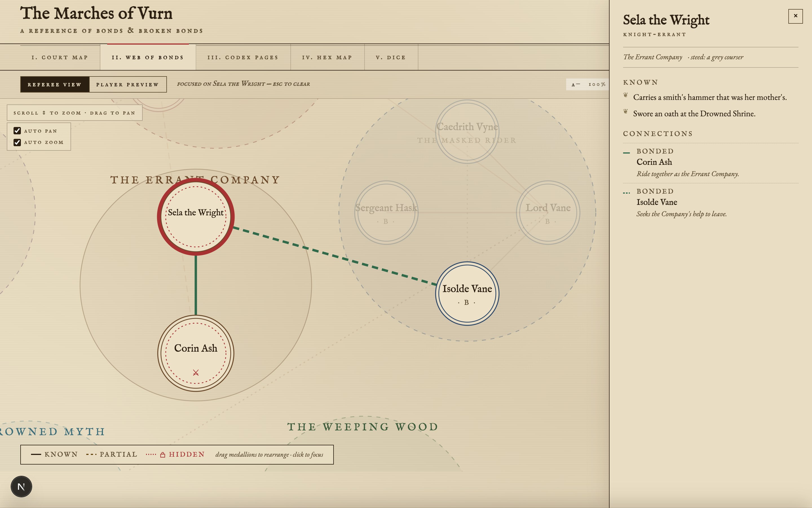This screenshot has width=812, height=508.
Task: Toggle the Auto Pan checkbox
Action: [17, 131]
